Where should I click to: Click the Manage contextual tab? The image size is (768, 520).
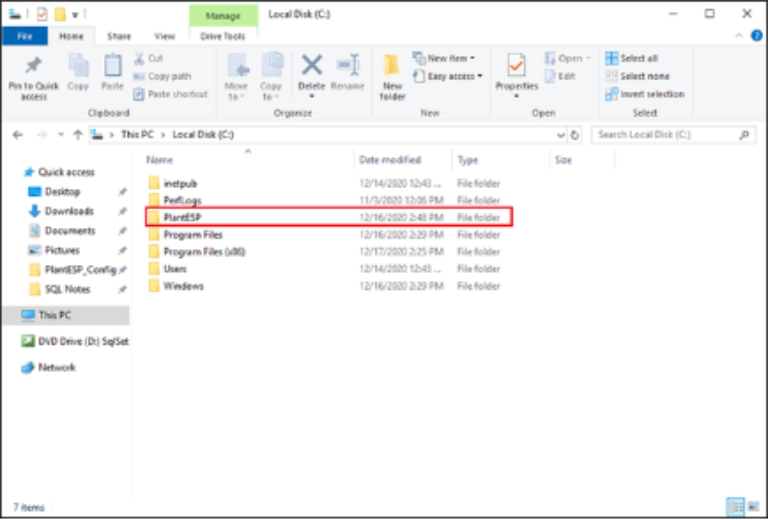point(223,16)
